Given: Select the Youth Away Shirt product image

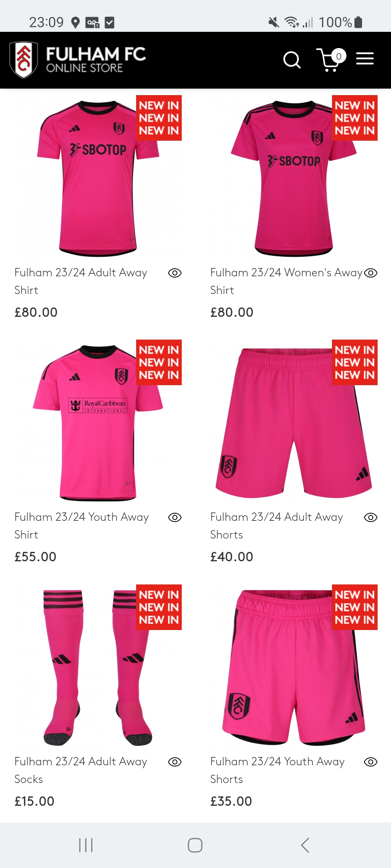Looking at the screenshot, I should pyautogui.click(x=98, y=422).
